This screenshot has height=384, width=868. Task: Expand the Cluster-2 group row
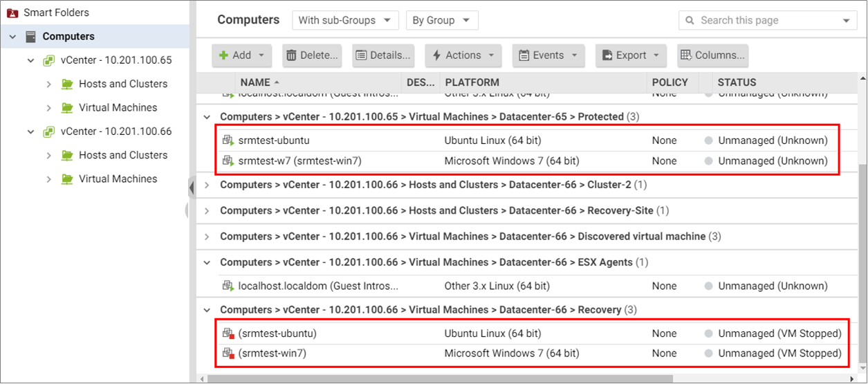click(x=207, y=185)
